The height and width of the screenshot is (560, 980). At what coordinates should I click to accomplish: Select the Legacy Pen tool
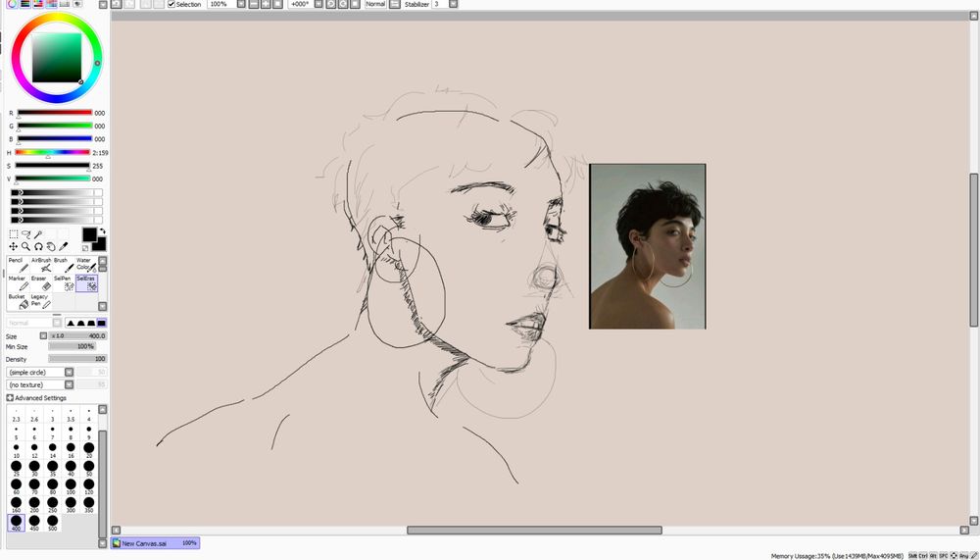click(x=41, y=301)
